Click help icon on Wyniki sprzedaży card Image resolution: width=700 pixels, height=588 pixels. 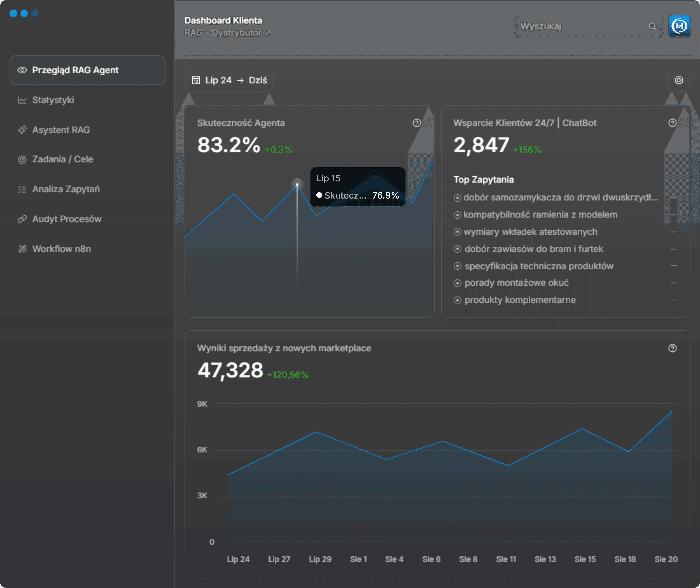pyautogui.click(x=672, y=348)
